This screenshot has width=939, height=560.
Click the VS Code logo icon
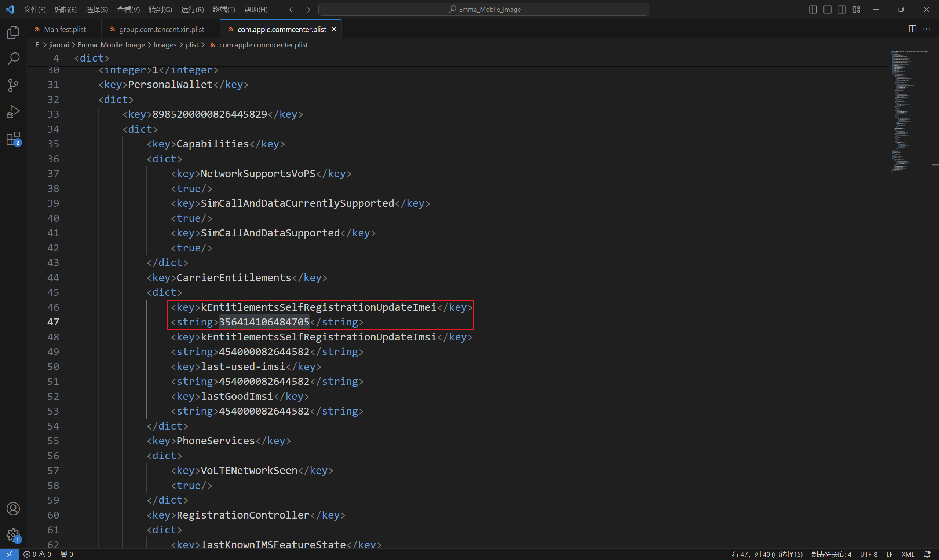pos(10,10)
